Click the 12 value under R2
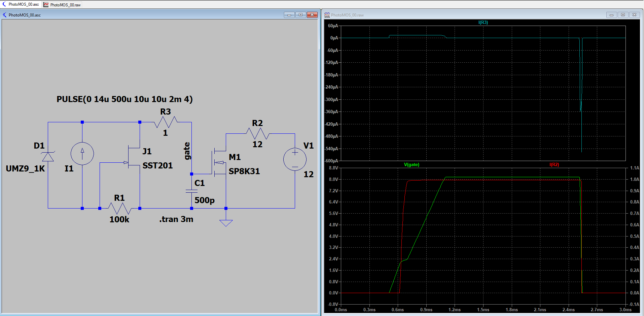 [257, 144]
